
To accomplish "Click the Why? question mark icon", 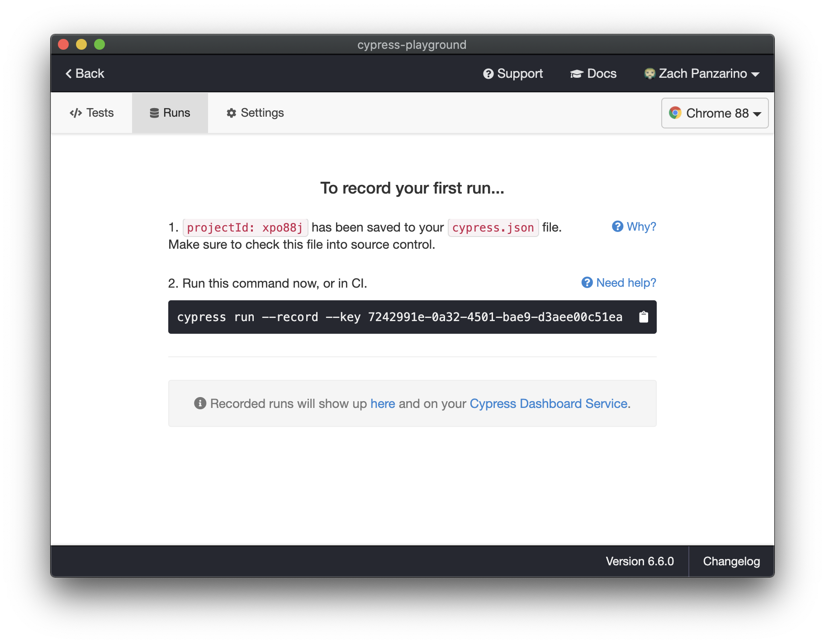I will [617, 227].
